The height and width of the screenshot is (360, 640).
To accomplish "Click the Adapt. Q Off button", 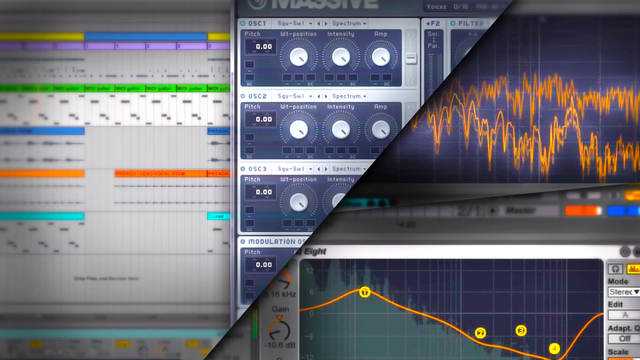I will [624, 339].
